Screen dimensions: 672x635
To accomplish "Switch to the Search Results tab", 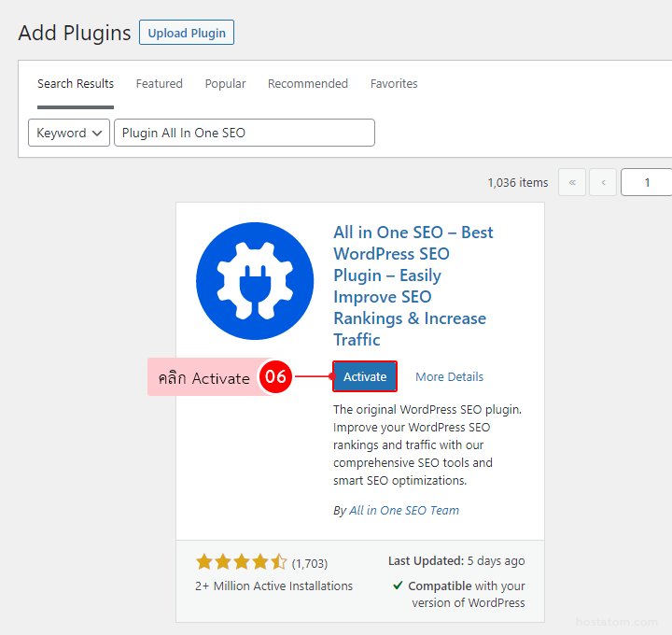I will coord(76,84).
